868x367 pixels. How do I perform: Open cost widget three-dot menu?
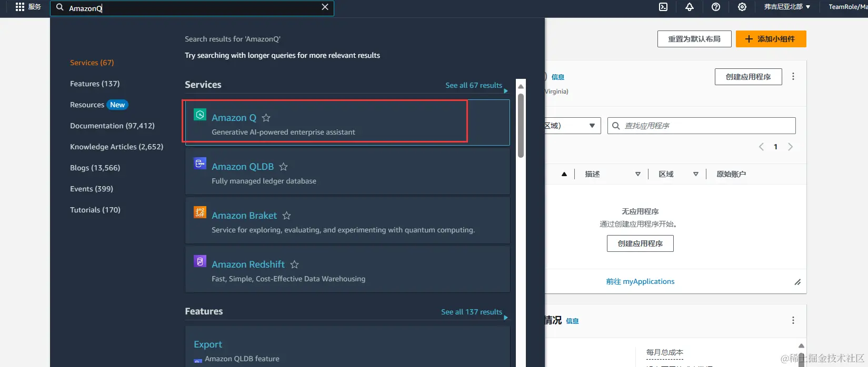point(793,320)
